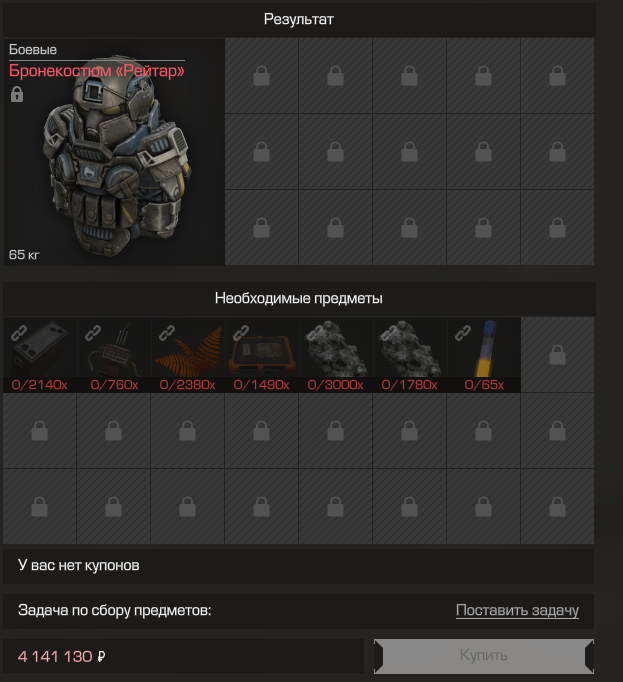This screenshot has width=623, height=682.
Task: Open Поставить задачу link
Action: tap(517, 610)
